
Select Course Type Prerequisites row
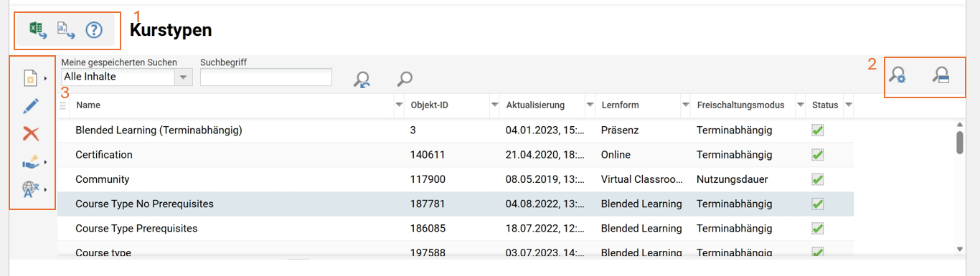(x=456, y=229)
